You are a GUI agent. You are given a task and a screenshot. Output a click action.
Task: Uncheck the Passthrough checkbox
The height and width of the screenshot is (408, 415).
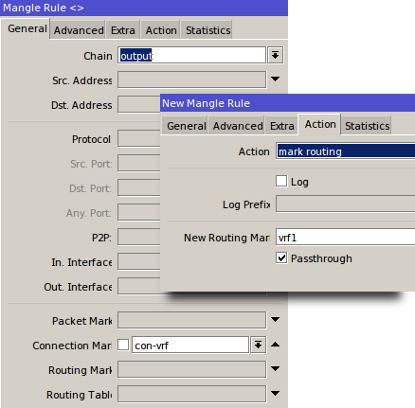tap(281, 258)
